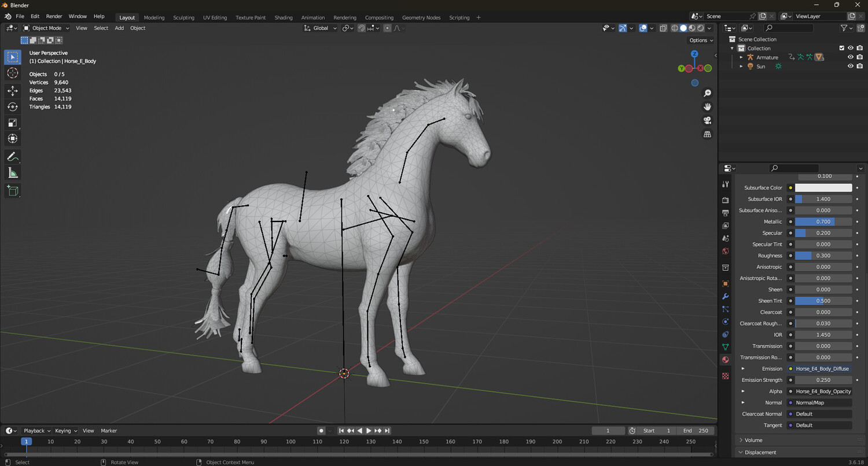Hide the Armature in the outliner
The height and width of the screenshot is (466, 868).
(x=851, y=57)
